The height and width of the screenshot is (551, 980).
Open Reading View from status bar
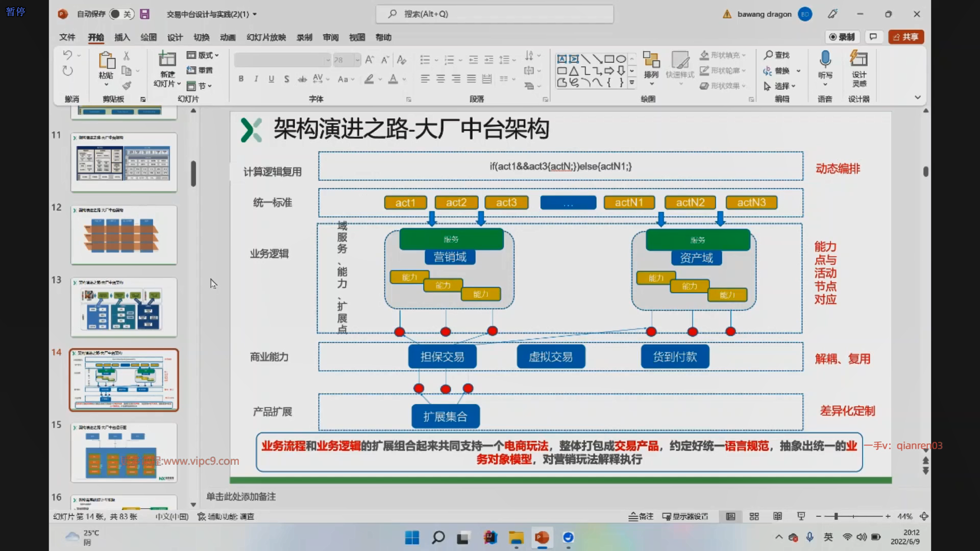[x=777, y=516]
